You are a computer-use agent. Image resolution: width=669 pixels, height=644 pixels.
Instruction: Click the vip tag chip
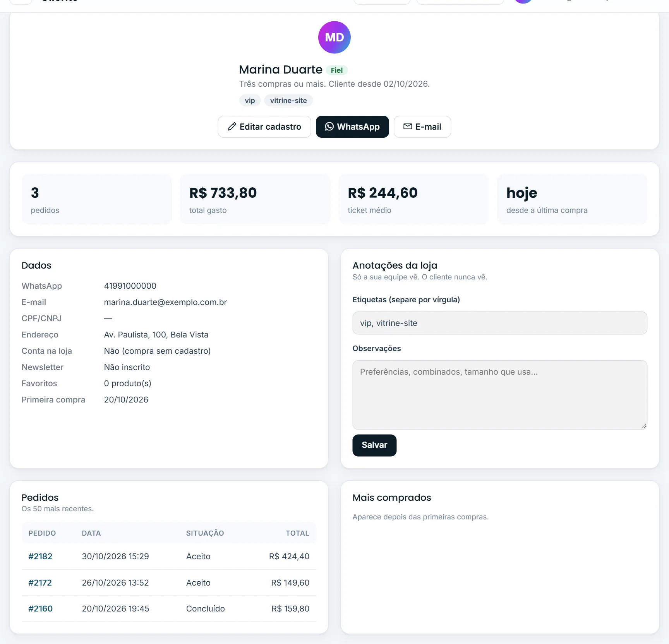[250, 101]
